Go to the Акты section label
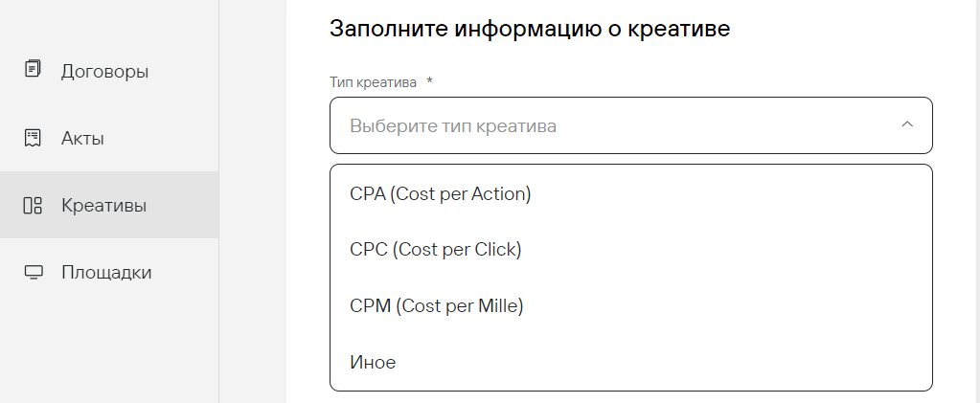Image resolution: width=980 pixels, height=403 pixels. pos(82,138)
